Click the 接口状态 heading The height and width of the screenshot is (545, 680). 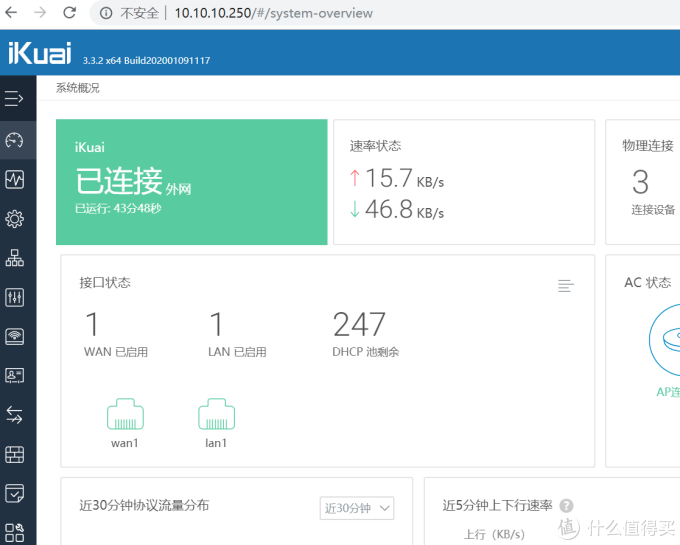click(x=105, y=283)
